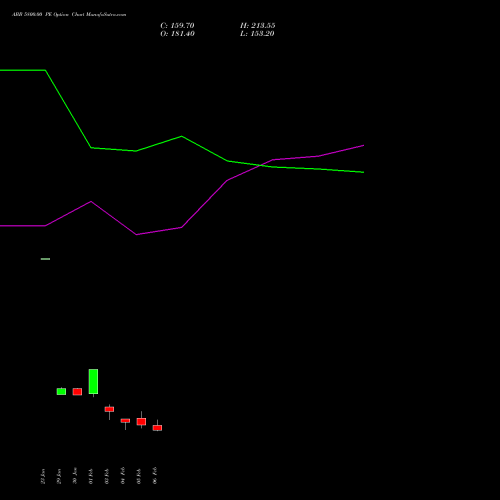Click the '29 Jan' date axis label
500x500 pixels.
point(59,476)
